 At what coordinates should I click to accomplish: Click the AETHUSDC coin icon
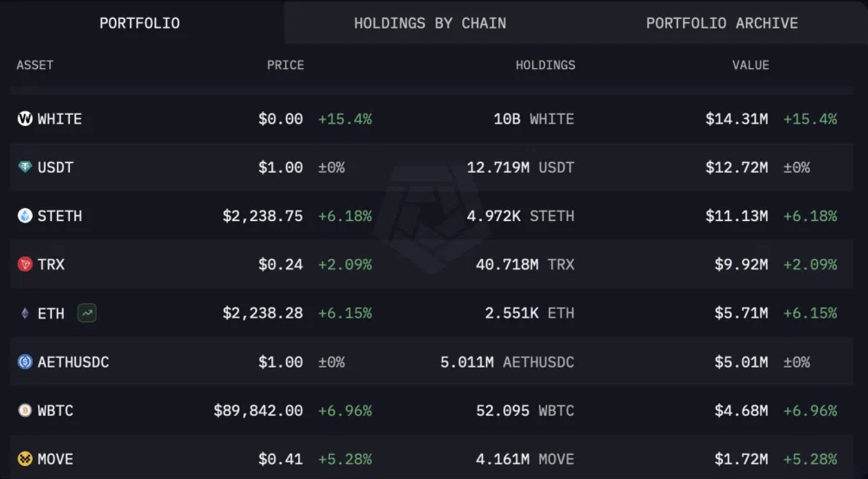coord(25,362)
